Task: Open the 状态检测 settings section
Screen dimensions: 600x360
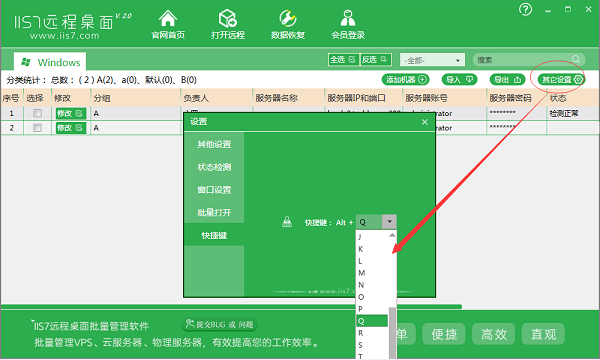Action: 214,167
